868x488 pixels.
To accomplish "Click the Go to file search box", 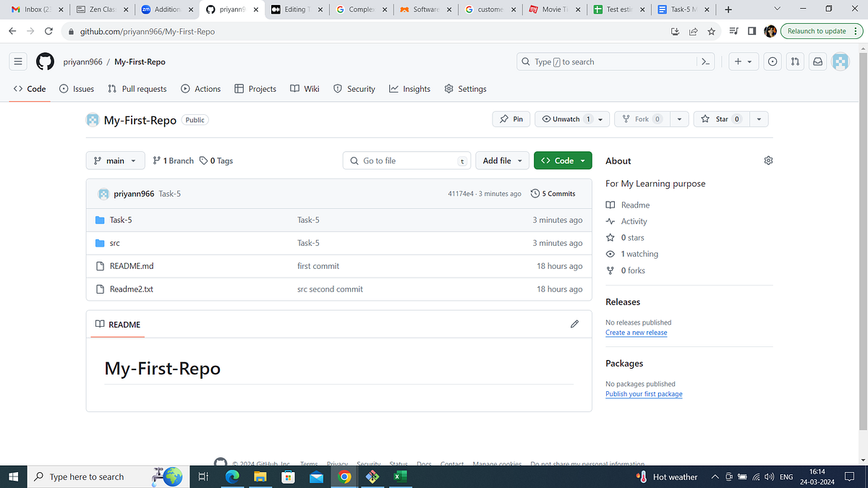I will (407, 160).
